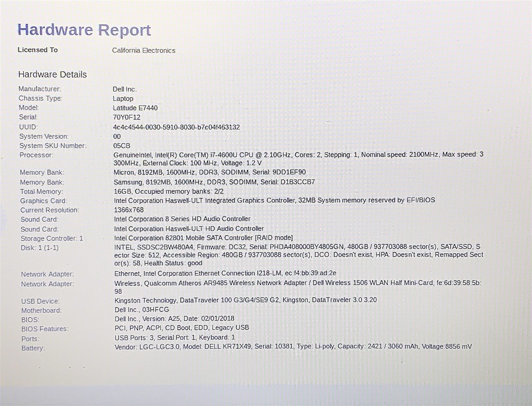
Task: Click the serial number 70Y0F12
Action: pos(127,117)
